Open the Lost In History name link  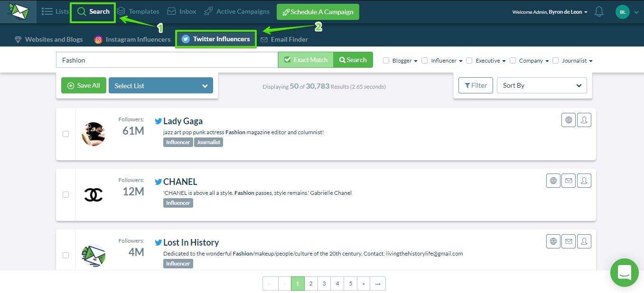(x=191, y=242)
